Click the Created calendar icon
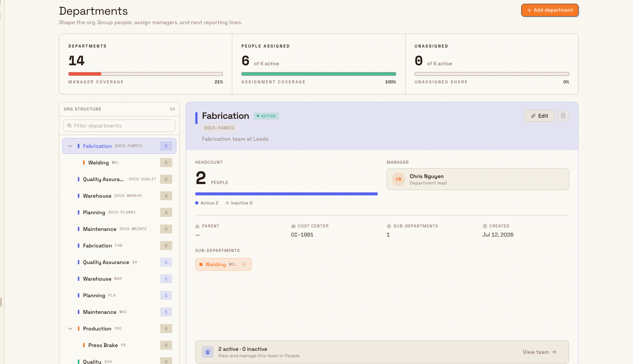This screenshot has height=364, width=633. [x=485, y=226]
